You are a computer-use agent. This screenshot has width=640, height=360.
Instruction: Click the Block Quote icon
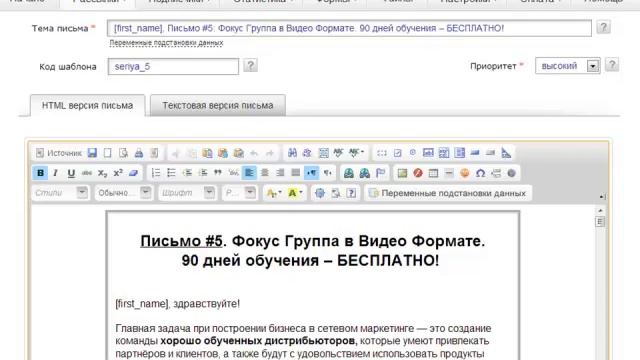pyautogui.click(x=218, y=173)
